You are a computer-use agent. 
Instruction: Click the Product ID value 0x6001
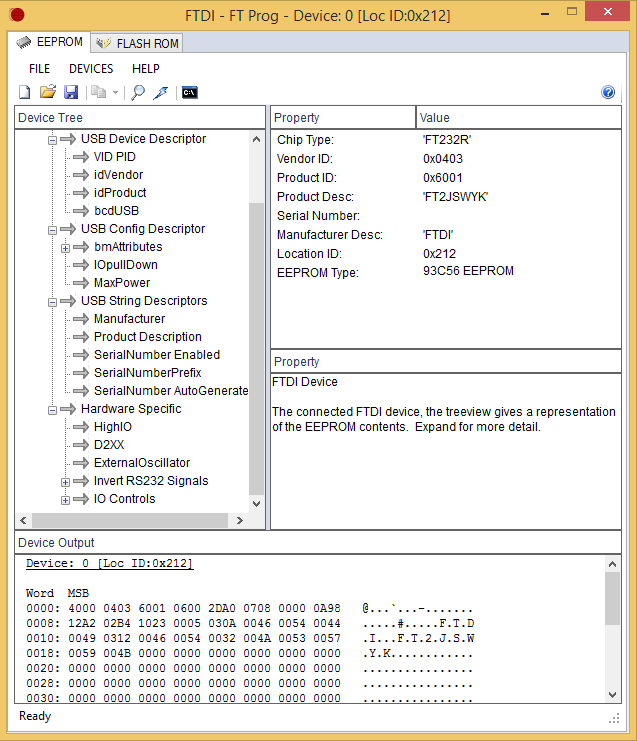(443, 178)
